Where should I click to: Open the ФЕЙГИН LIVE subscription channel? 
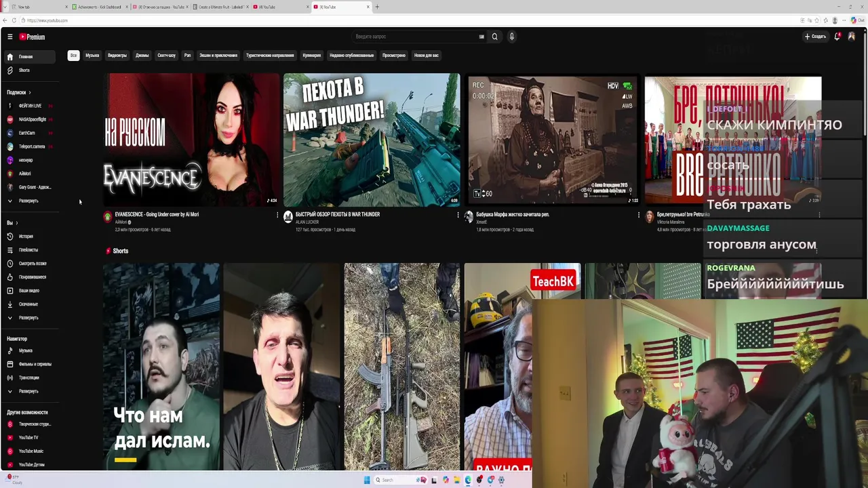(x=30, y=106)
